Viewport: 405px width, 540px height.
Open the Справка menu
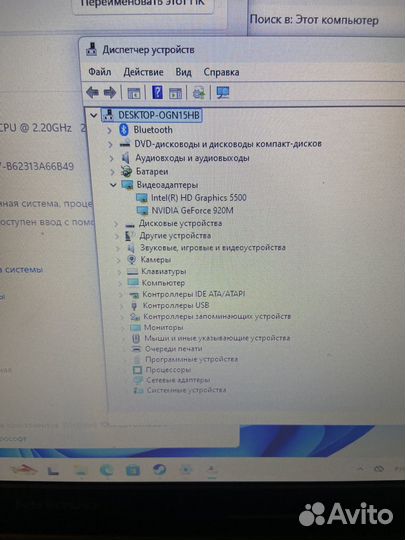[221, 72]
